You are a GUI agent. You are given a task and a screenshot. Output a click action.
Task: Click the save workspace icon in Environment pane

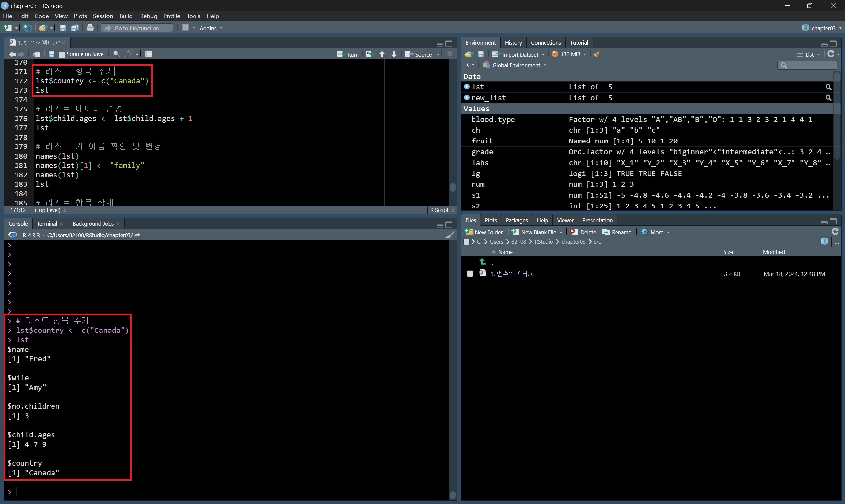[481, 54]
